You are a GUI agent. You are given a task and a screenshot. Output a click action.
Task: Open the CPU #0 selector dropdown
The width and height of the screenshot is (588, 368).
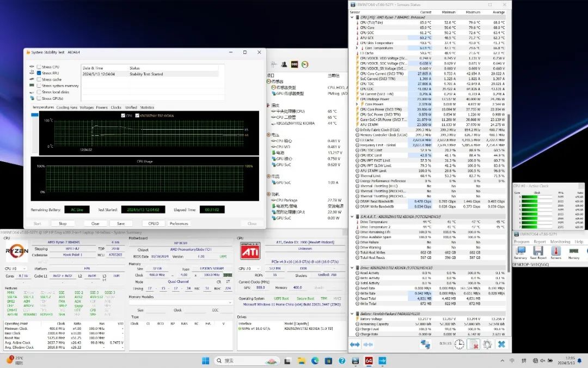coord(15,269)
